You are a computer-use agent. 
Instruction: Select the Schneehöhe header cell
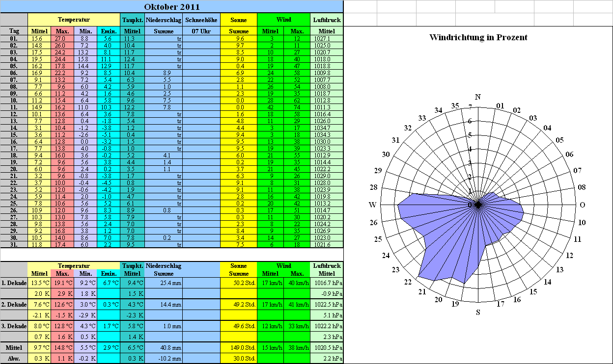201,20
